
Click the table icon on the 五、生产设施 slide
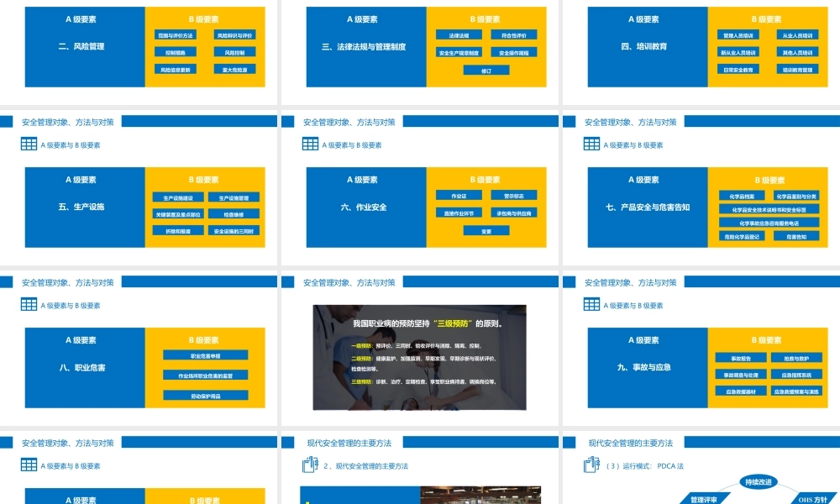click(x=29, y=144)
